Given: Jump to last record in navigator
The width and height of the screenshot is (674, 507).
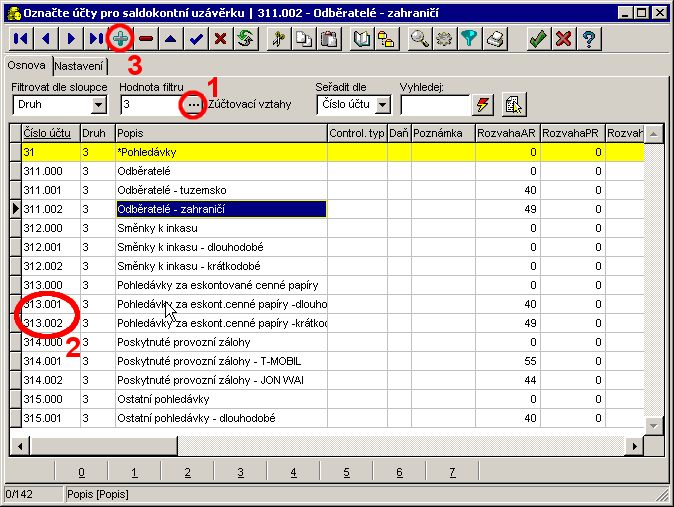Looking at the screenshot, I should click(96, 38).
